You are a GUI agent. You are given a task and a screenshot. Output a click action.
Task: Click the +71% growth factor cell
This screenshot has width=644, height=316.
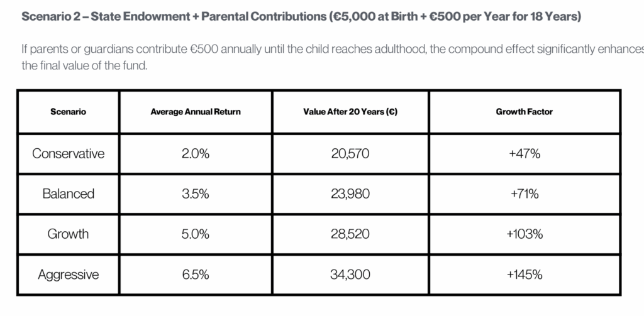tap(525, 193)
